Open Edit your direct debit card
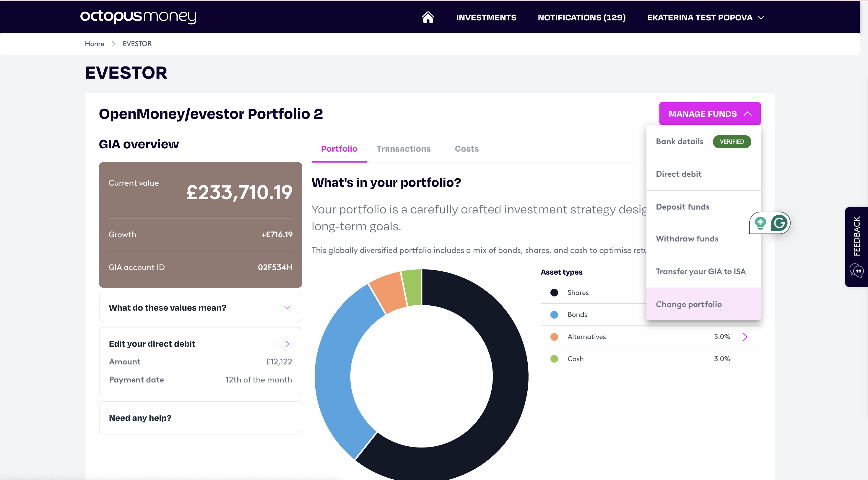 pyautogui.click(x=200, y=361)
